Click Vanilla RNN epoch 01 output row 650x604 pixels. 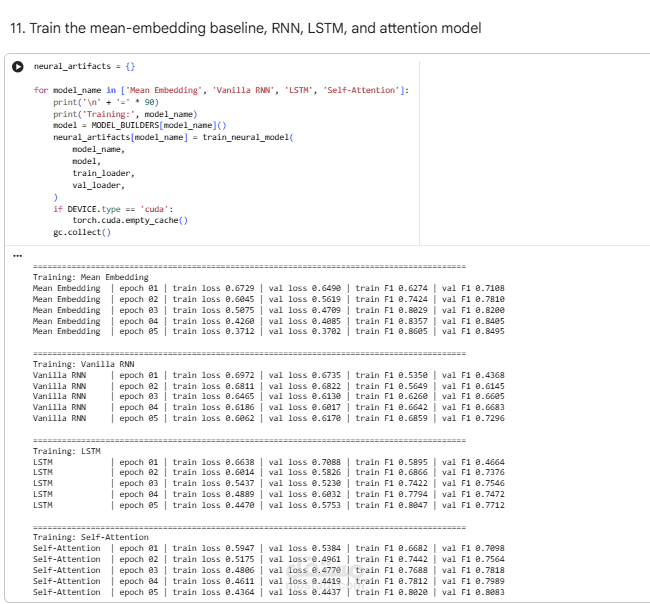[269, 375]
